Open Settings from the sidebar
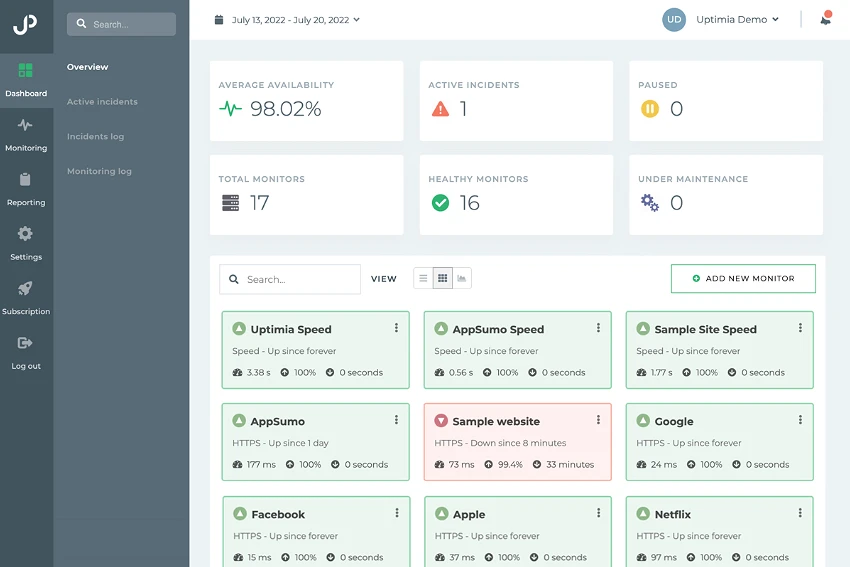 click(26, 243)
